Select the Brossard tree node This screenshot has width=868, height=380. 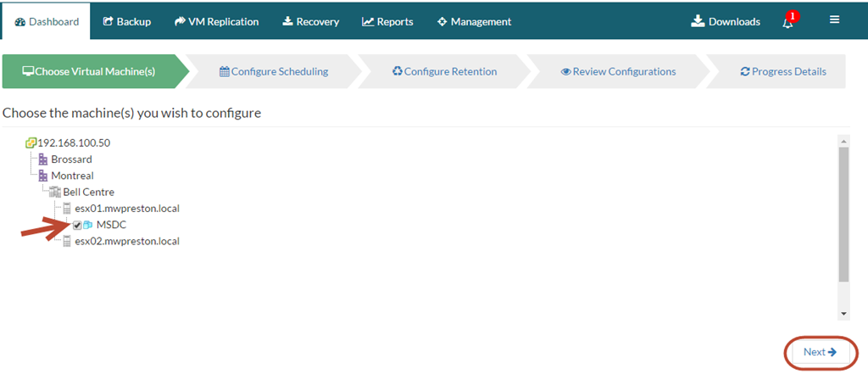pyautogui.click(x=71, y=159)
